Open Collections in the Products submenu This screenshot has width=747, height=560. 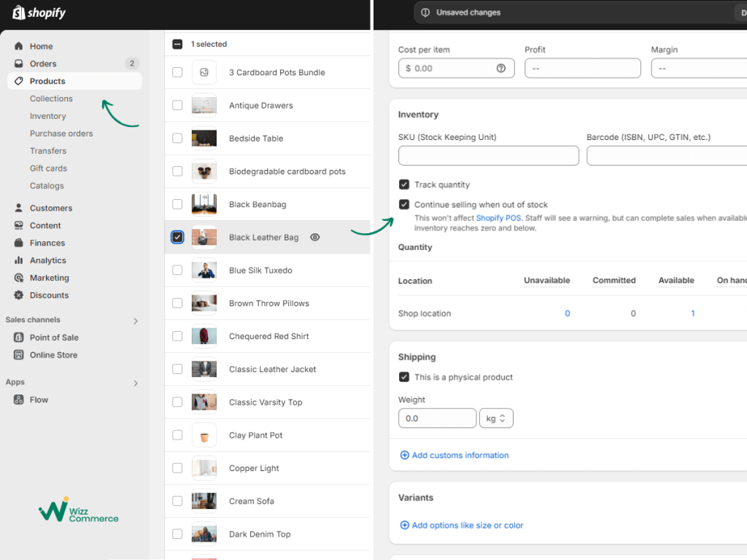pyautogui.click(x=51, y=98)
